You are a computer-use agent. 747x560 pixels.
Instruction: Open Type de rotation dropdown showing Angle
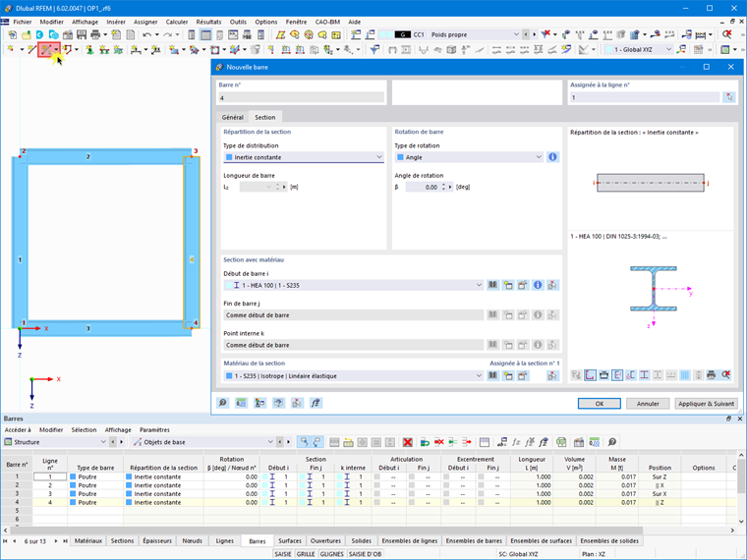pos(469,157)
